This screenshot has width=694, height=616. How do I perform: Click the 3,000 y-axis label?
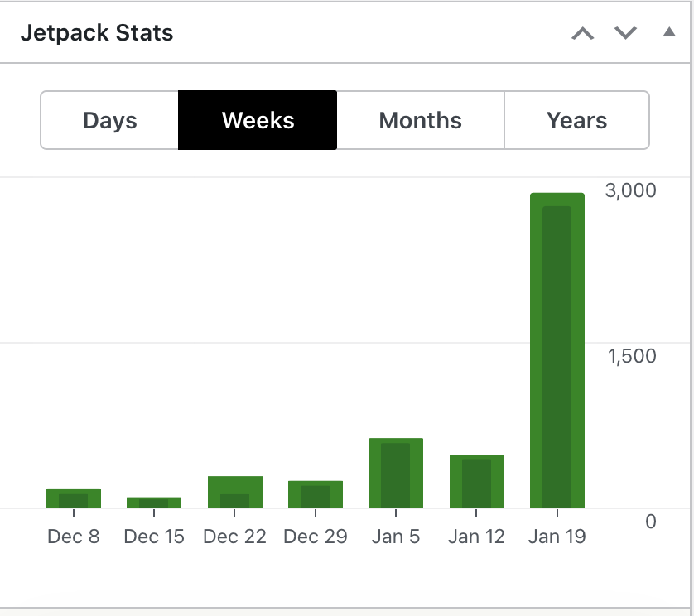pos(630,190)
